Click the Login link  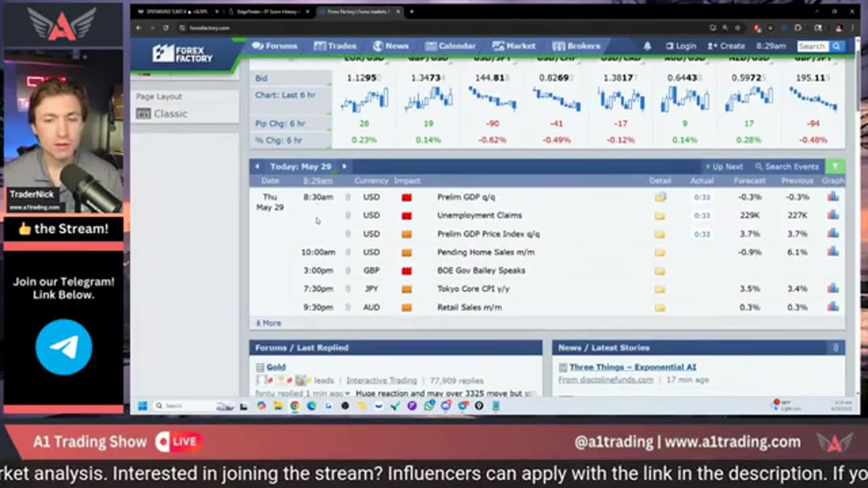(681, 46)
